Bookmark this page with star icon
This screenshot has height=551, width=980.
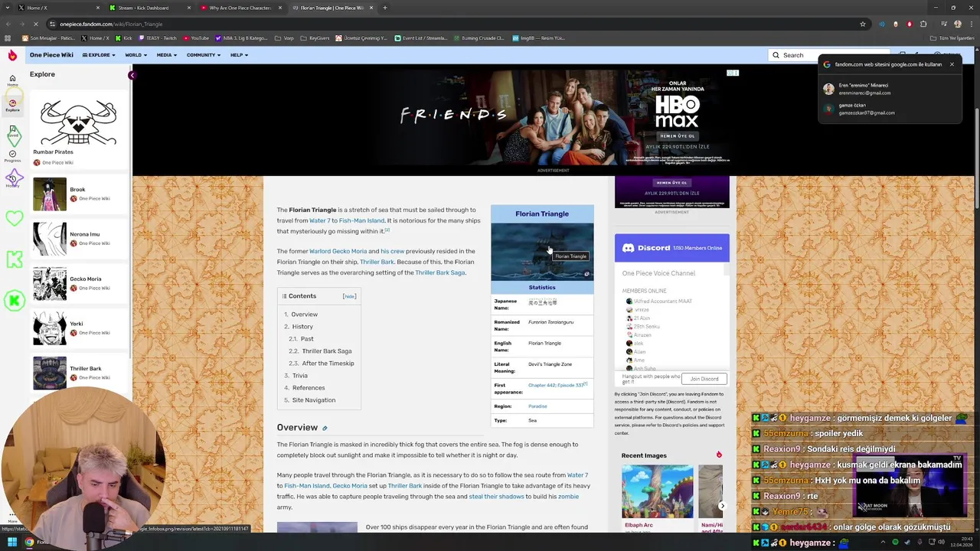tap(863, 24)
